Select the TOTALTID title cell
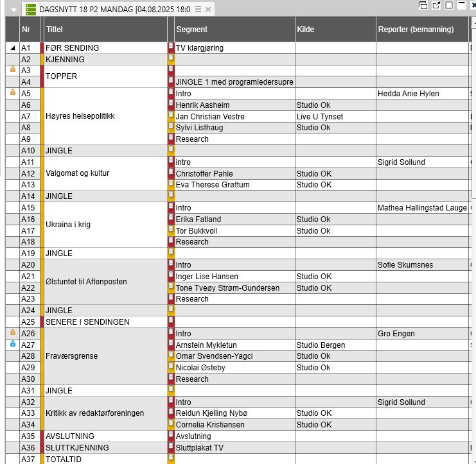 [105, 459]
